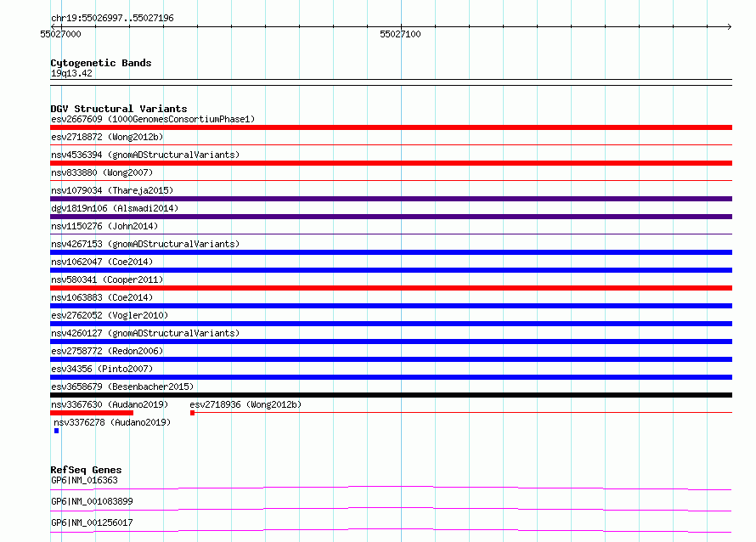Click the blue bar under nsv4267153
This screenshot has width=756, height=542.
(391, 252)
